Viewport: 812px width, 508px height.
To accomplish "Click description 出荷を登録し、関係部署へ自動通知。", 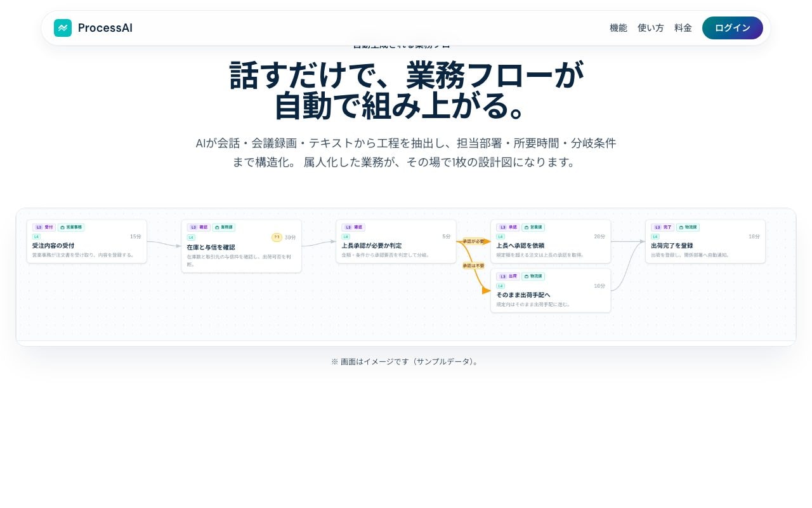I will 690,255.
